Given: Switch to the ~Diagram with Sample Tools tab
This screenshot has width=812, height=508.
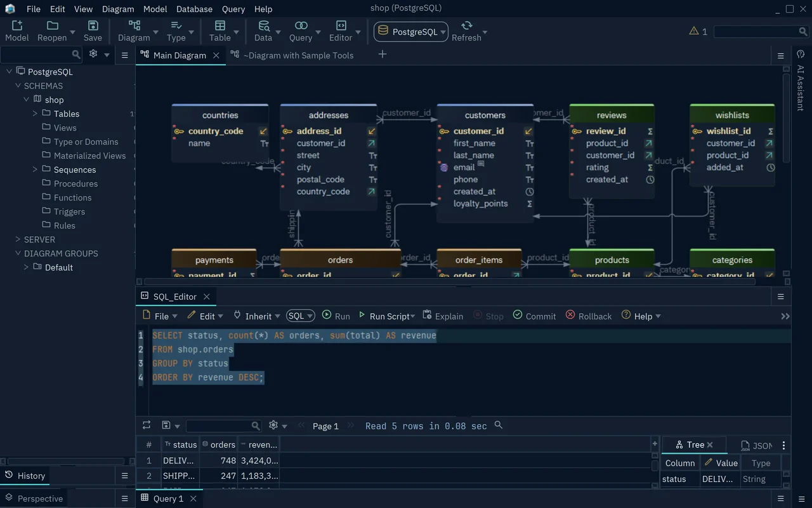Looking at the screenshot, I should 292,55.
